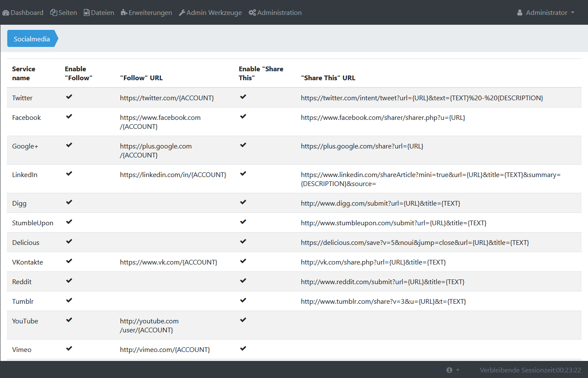
Task: Click the LinkedIn Enable Share This checkmark
Action: click(x=243, y=174)
